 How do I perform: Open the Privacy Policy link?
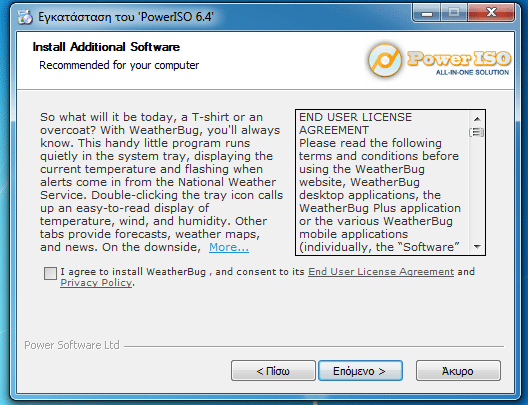click(x=96, y=283)
